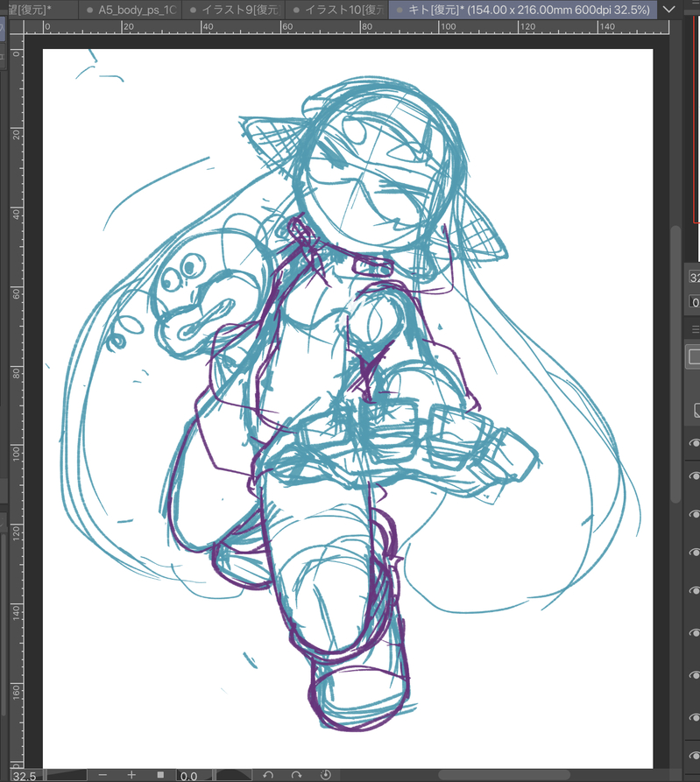Rotate the canvas right using the clockwise arrow

pyautogui.click(x=297, y=775)
